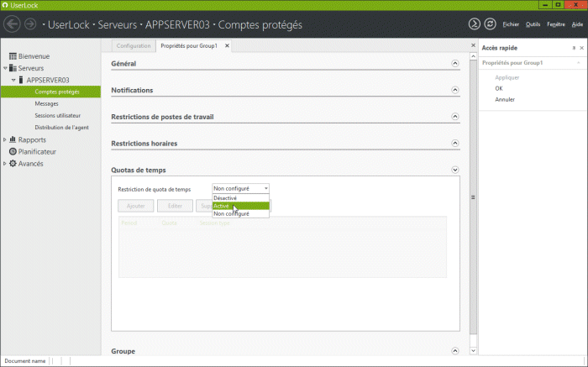Viewport: 588px width, 367px height.
Task: Open the Fichier menu
Action: (511, 24)
